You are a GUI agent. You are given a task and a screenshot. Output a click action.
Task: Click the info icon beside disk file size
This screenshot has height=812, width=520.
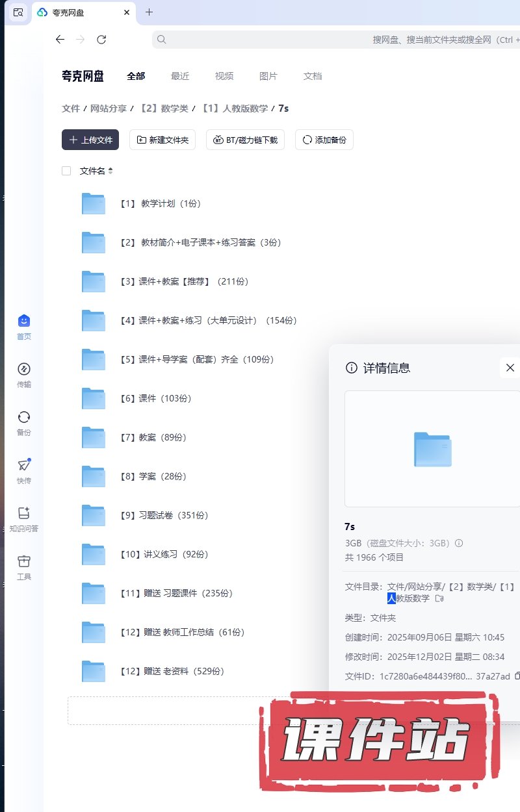coord(459,543)
